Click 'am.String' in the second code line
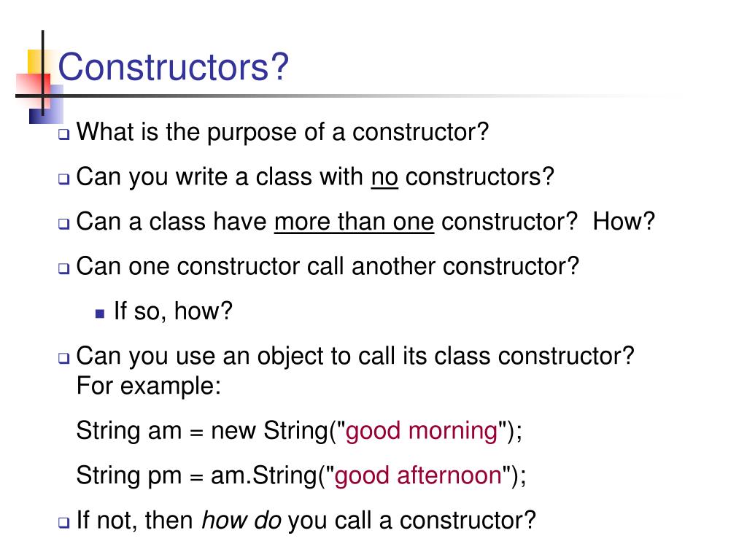 click(264, 475)
